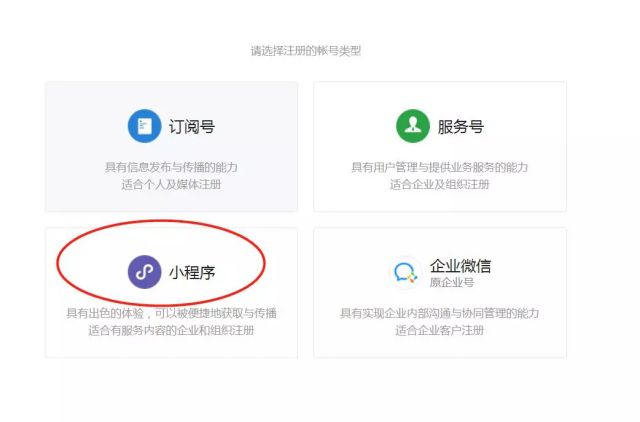Open the 服务号 card via its empty top area
Screen dimensions: 640x422
pyautogui.click(x=440, y=95)
